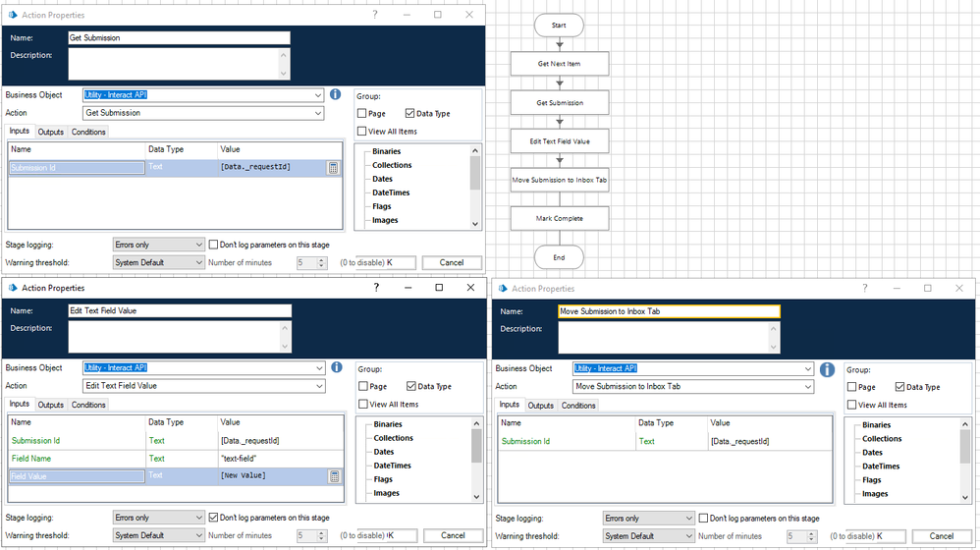Open Conditions tab in Edit Text Field Value dialog
Viewport: 980px width, 550px height.
pos(88,405)
